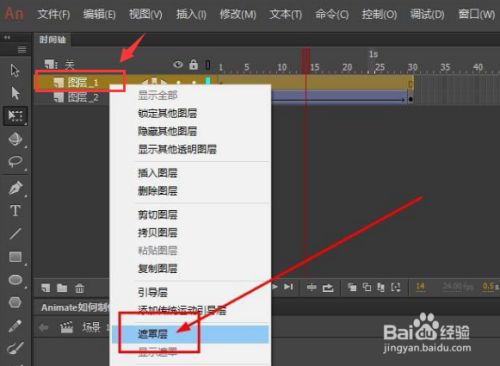The height and width of the screenshot is (366, 500).
Task: Collapse tools panel with double arrow
Action: tap(7, 37)
